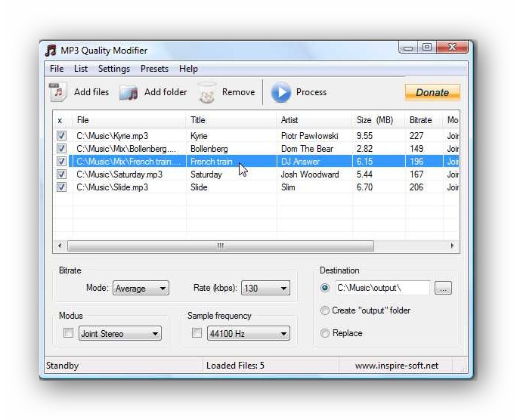Viewport: 517px width, 420px height.
Task: Uncheck the Slide.mp3 file checkbox
Action: click(61, 187)
